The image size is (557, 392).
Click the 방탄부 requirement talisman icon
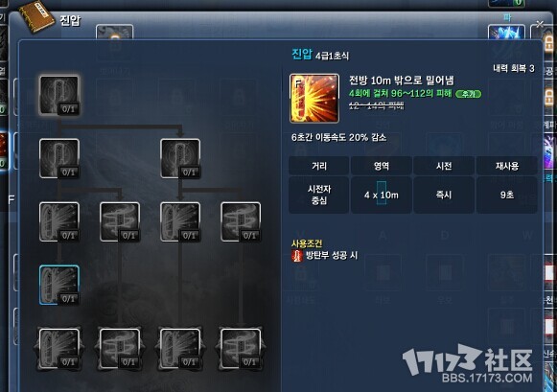pos(296,256)
